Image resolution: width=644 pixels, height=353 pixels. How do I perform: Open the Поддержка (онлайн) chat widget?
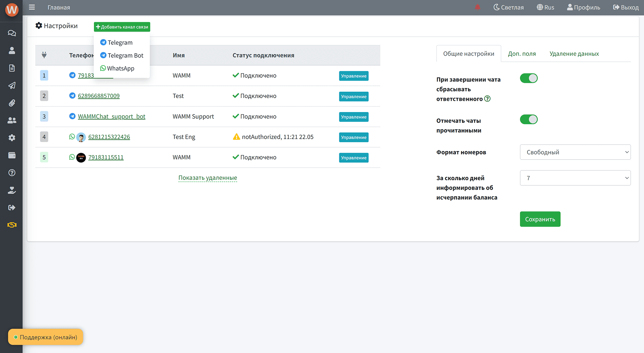click(45, 337)
